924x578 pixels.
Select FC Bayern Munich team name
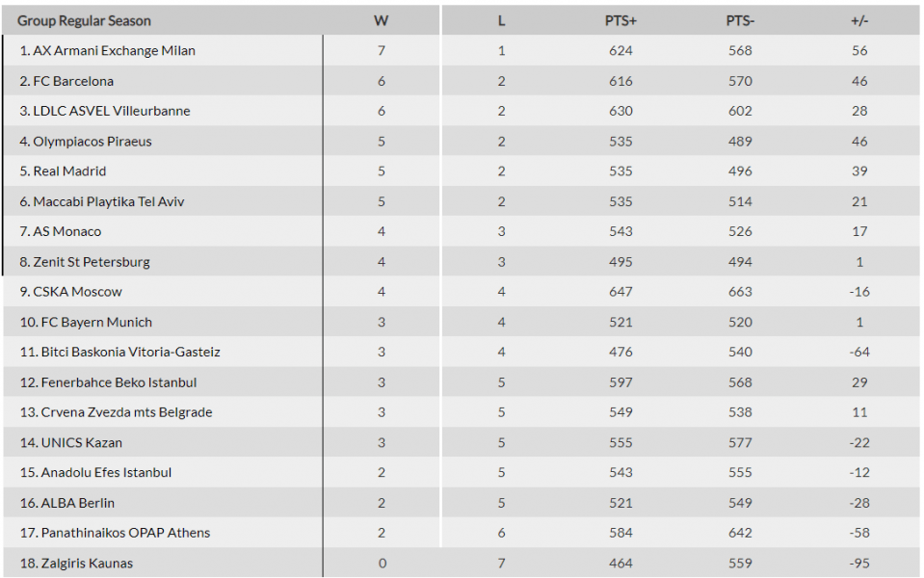tap(86, 323)
